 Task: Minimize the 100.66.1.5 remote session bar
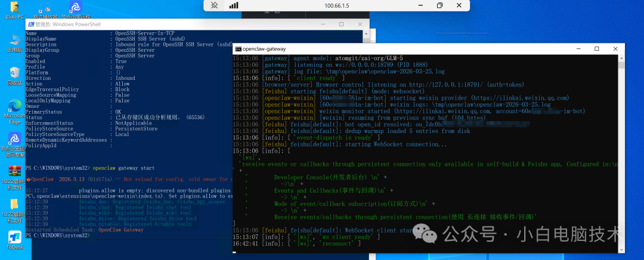click(x=420, y=5)
